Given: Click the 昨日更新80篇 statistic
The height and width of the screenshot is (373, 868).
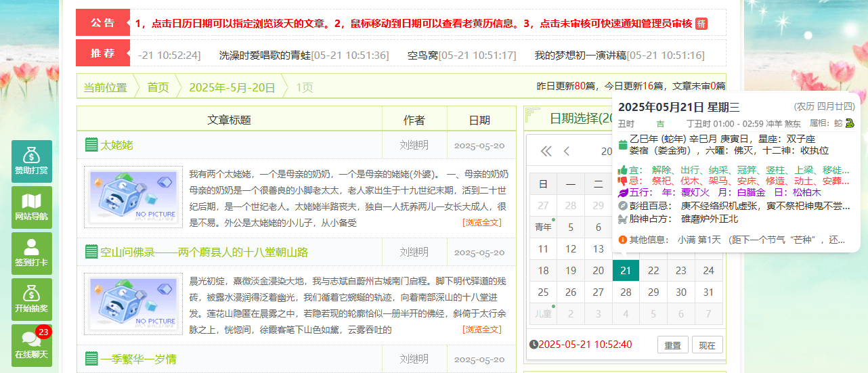Looking at the screenshot, I should [565, 86].
